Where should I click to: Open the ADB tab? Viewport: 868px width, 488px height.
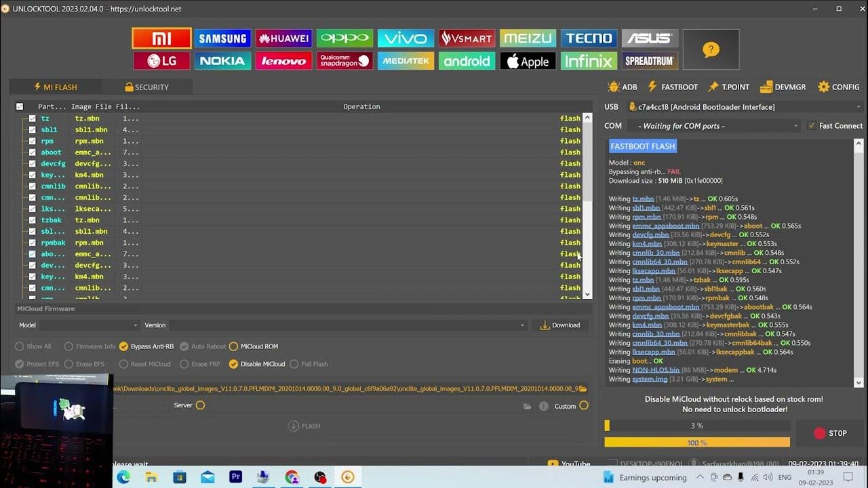click(623, 87)
